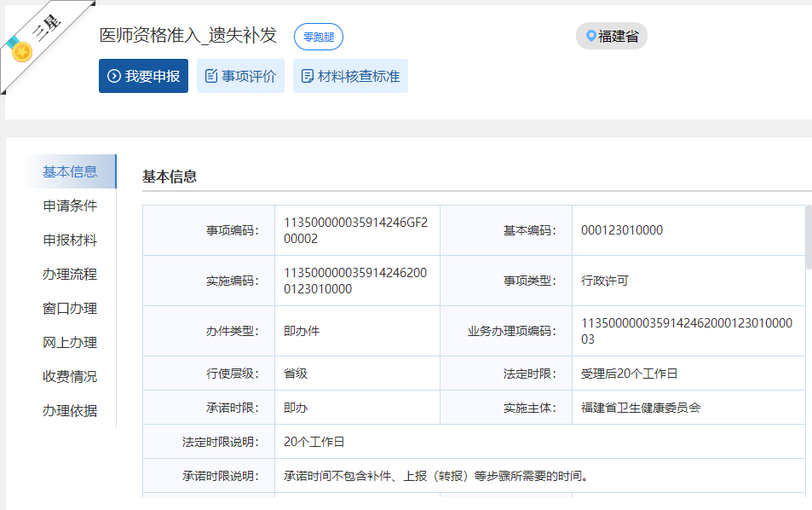Open 材料核查标准 standards
Image resolution: width=812 pixels, height=510 pixels.
tap(350, 77)
